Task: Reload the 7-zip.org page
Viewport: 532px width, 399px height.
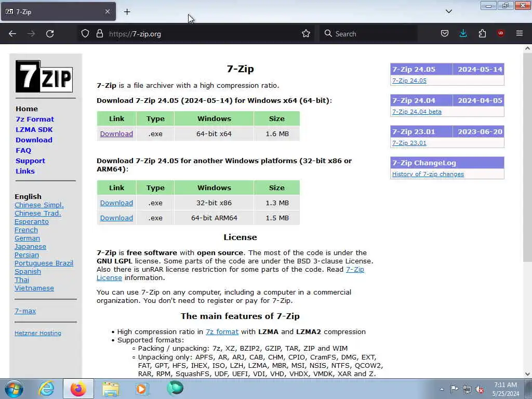Action: 50,34
